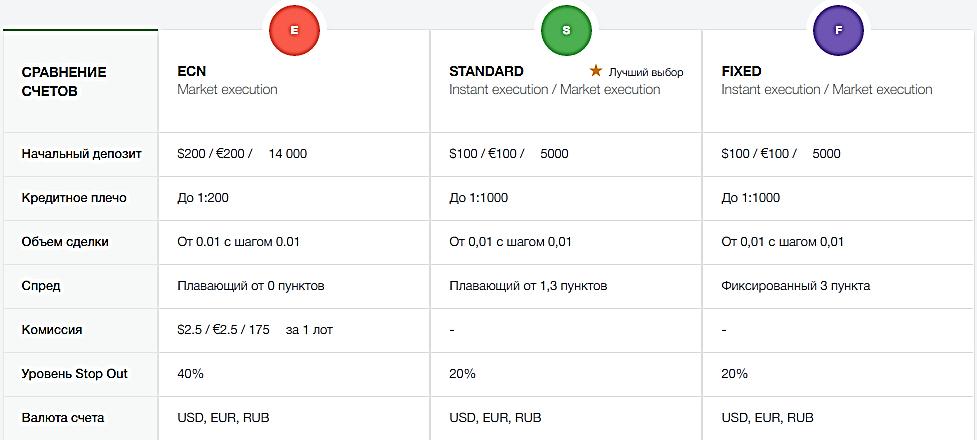Select the ECN account heading
977x440 pixels.
(191, 71)
